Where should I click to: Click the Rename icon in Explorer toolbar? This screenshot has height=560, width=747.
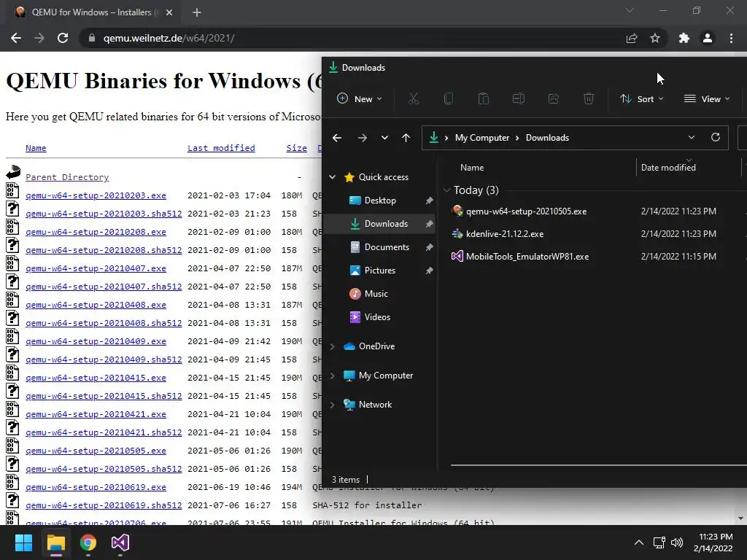click(519, 98)
